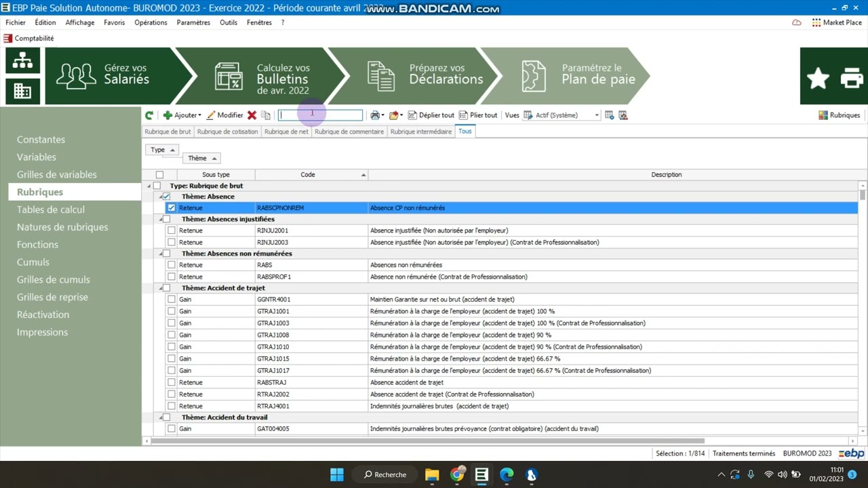Click the Rubriques button at top right

point(840,115)
